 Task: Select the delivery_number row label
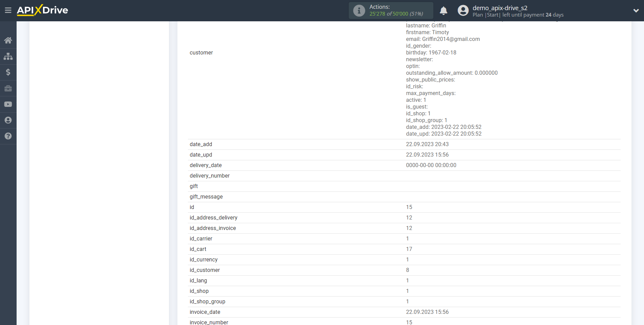click(210, 176)
